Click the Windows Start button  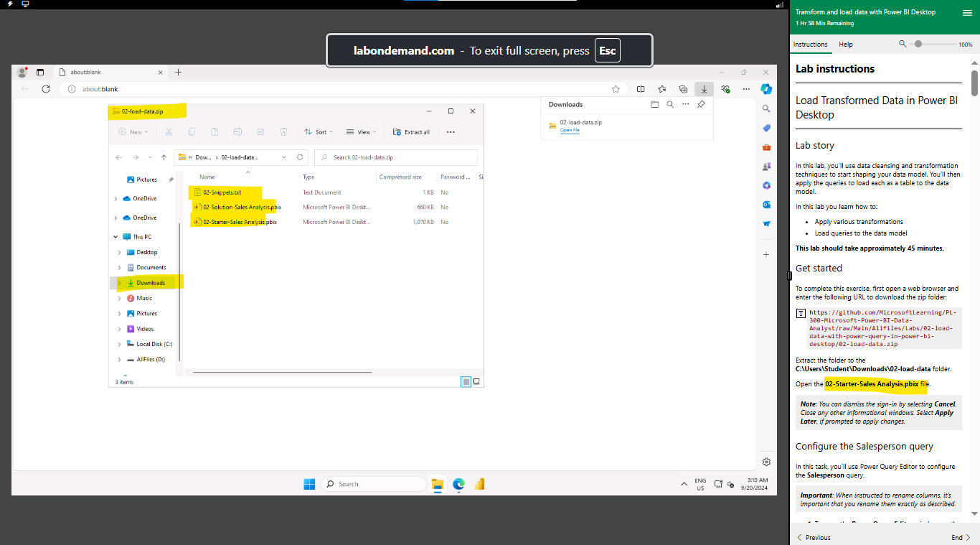pos(308,484)
